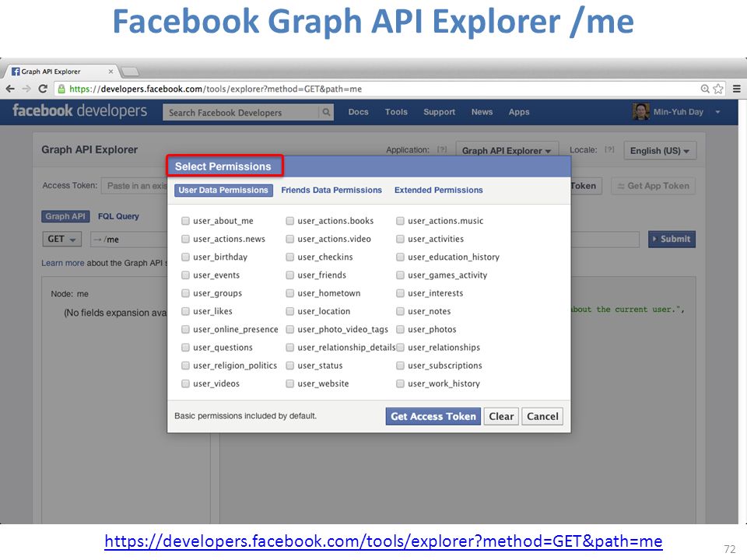Cancel the Select Permissions dialog
This screenshot has height=560, width=747.
coord(542,416)
